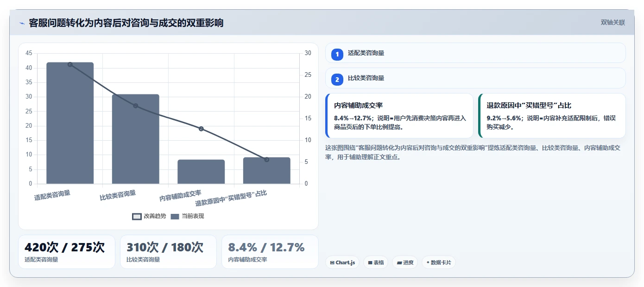This screenshot has width=644, height=287.
Task: Click the 比较类咨询量 caption under 310次
Action: (x=143, y=260)
